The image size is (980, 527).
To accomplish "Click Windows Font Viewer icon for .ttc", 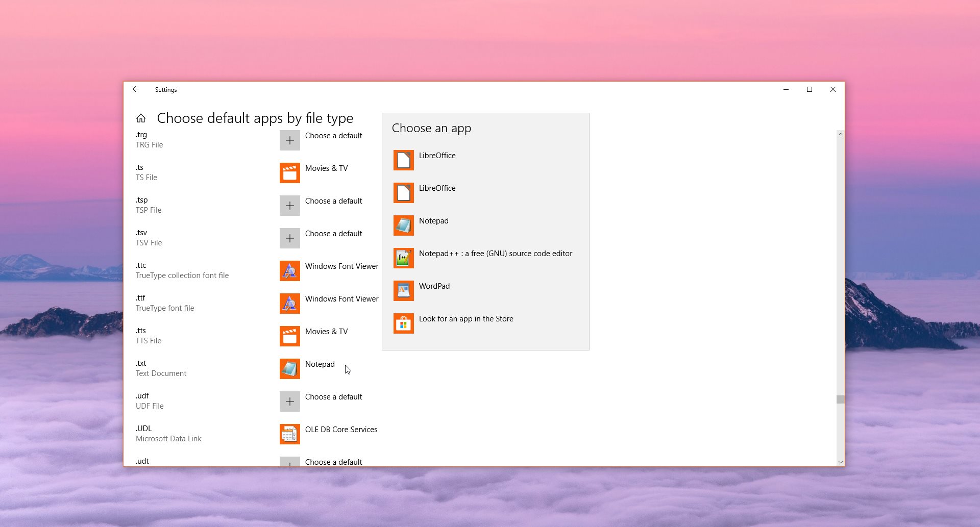I will coord(289,271).
